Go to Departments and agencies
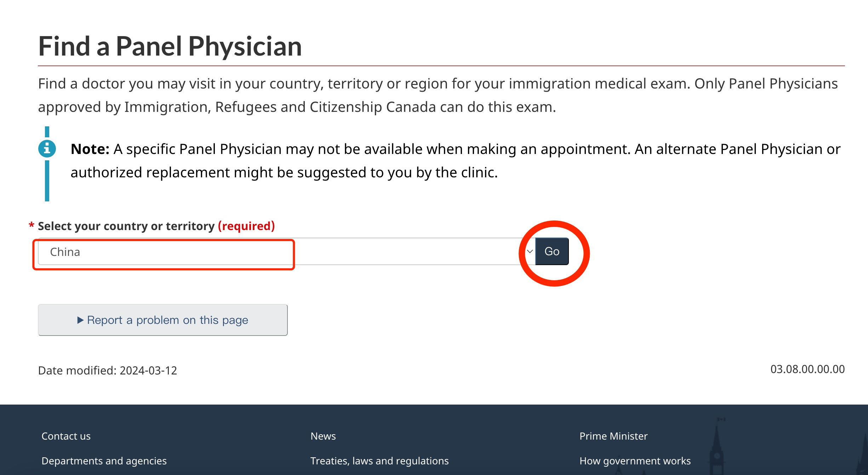Screen dimensions: 868x475 click(104, 461)
